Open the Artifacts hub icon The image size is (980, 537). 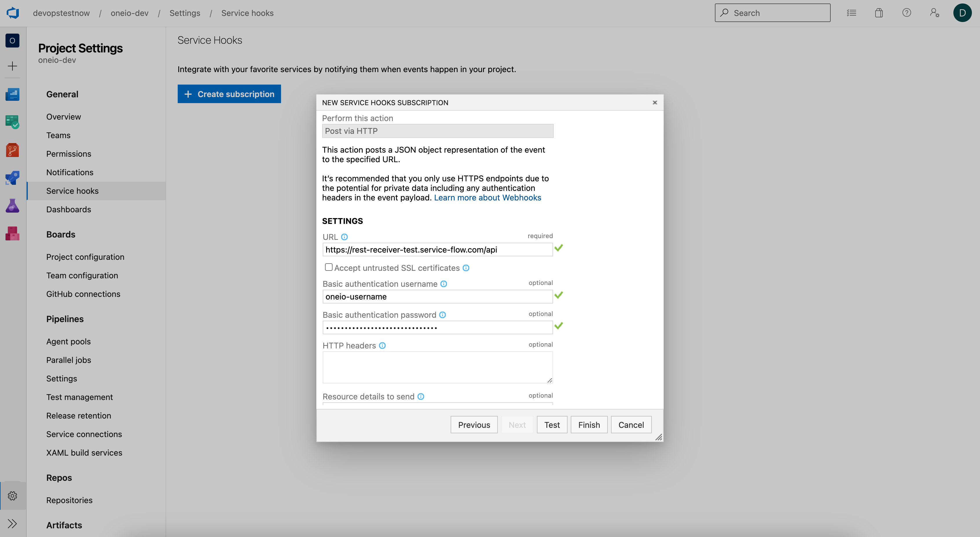coord(12,233)
